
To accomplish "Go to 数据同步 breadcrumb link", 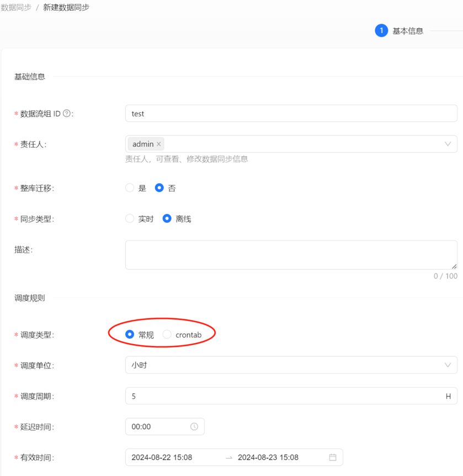I will coord(16,7).
